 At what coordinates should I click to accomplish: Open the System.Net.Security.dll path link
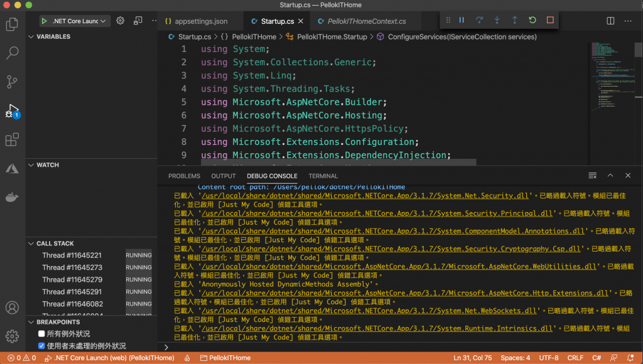pyautogui.click(x=365, y=196)
